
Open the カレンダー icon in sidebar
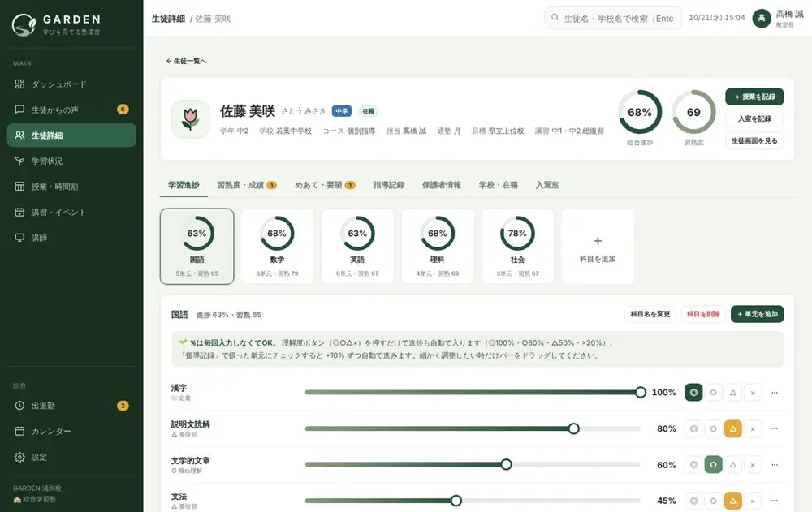[19, 431]
